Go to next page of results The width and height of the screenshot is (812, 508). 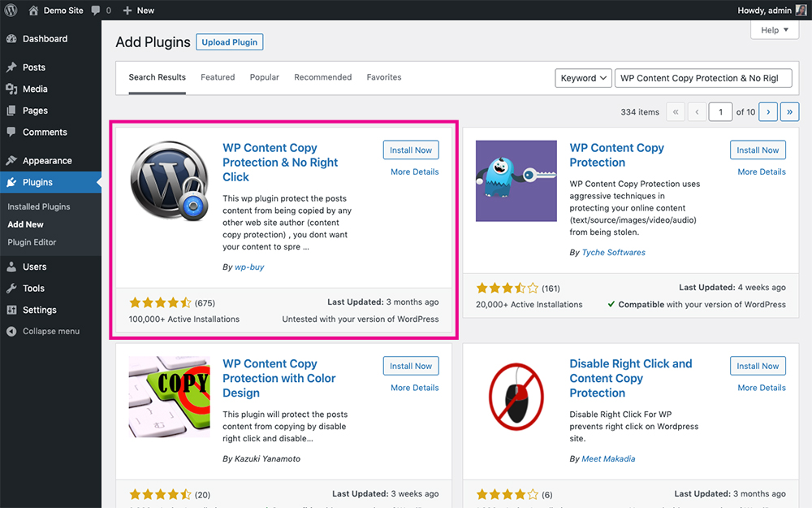coord(768,112)
